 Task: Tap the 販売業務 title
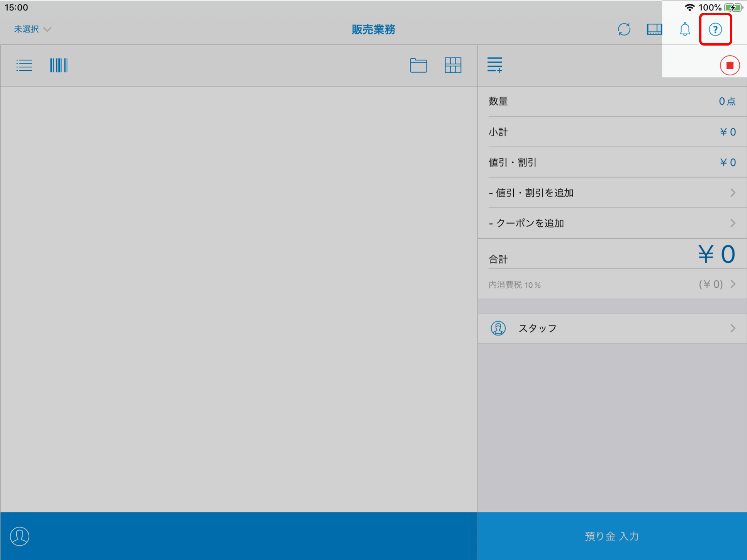point(373,29)
